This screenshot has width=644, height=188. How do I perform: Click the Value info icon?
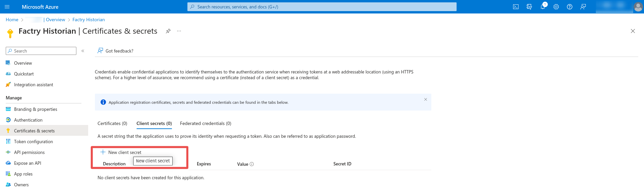coord(252,164)
